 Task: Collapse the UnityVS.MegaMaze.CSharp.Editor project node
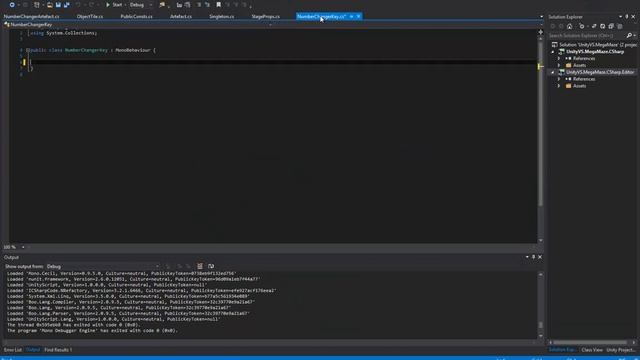pyautogui.click(x=553, y=72)
